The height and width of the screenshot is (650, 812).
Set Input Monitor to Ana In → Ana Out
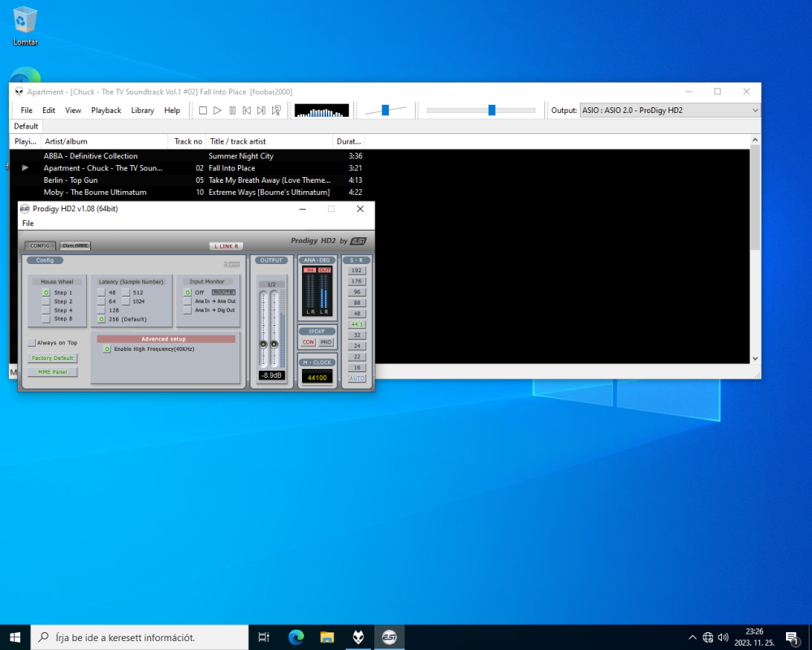pos(188,301)
